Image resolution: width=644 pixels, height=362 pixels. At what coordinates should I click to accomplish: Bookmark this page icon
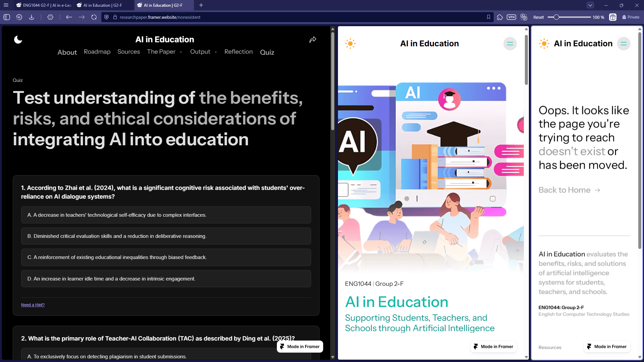tap(489, 17)
